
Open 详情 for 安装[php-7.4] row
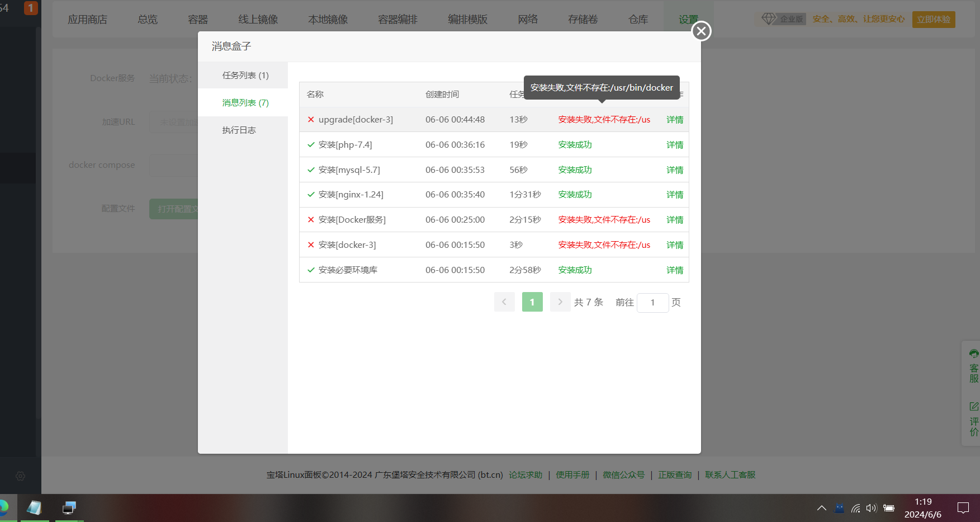point(675,144)
